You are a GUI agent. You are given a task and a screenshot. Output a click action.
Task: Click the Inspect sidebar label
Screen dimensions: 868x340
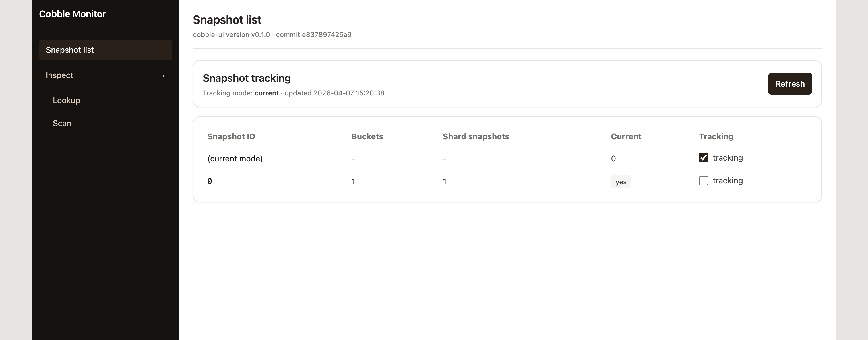pyautogui.click(x=60, y=75)
